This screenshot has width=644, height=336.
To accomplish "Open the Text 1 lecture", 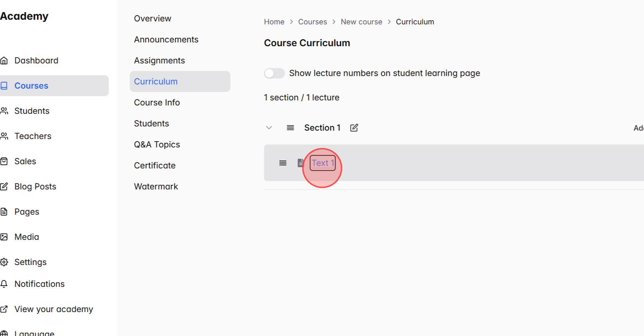I will (322, 163).
